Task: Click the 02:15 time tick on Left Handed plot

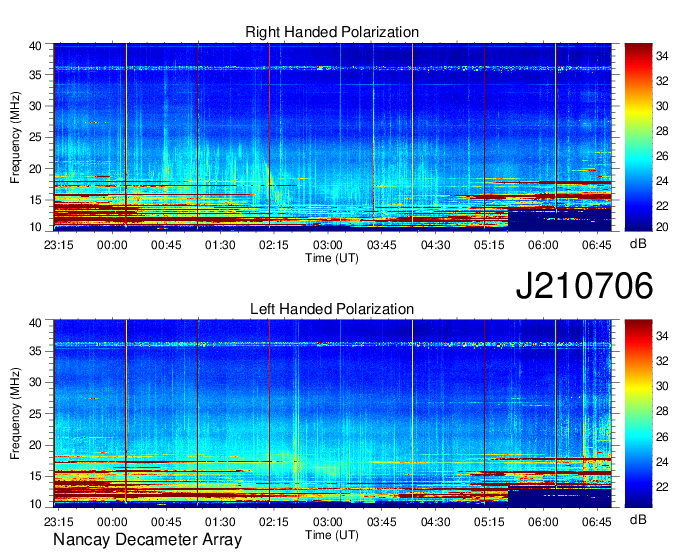Action: click(x=274, y=522)
